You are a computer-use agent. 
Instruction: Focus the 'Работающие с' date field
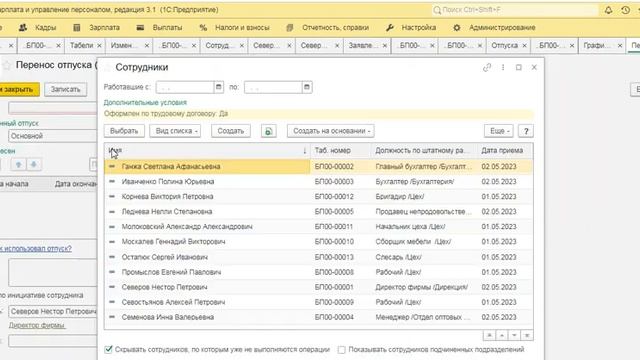pos(185,87)
